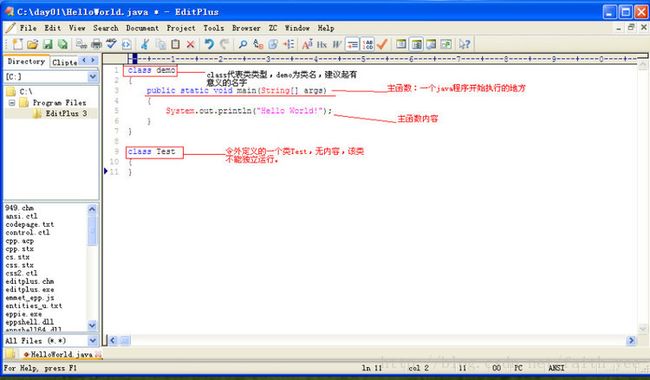Open the Document menu
This screenshot has width=650, height=380.
pyautogui.click(x=142, y=28)
